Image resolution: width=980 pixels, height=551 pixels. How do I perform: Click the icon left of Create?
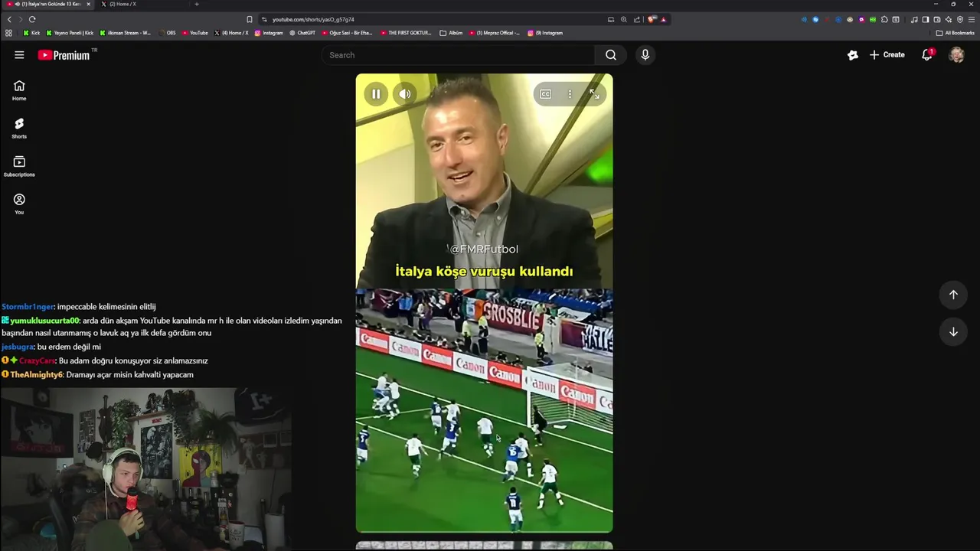(853, 55)
